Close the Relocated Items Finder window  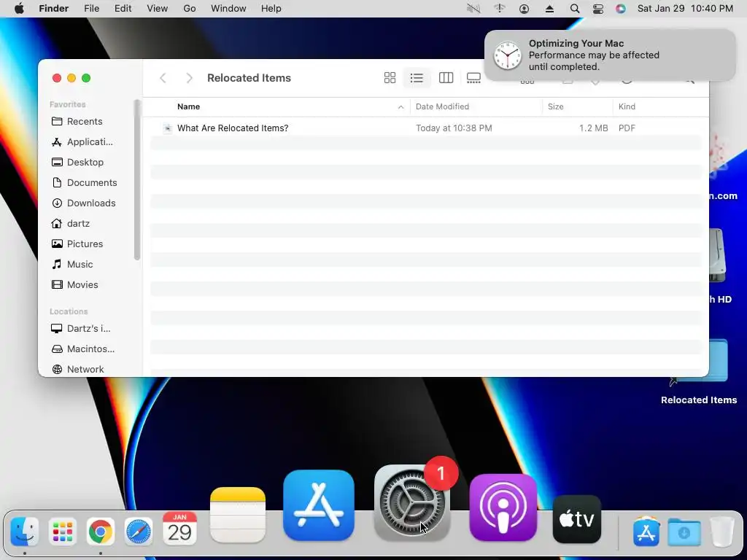tap(57, 78)
